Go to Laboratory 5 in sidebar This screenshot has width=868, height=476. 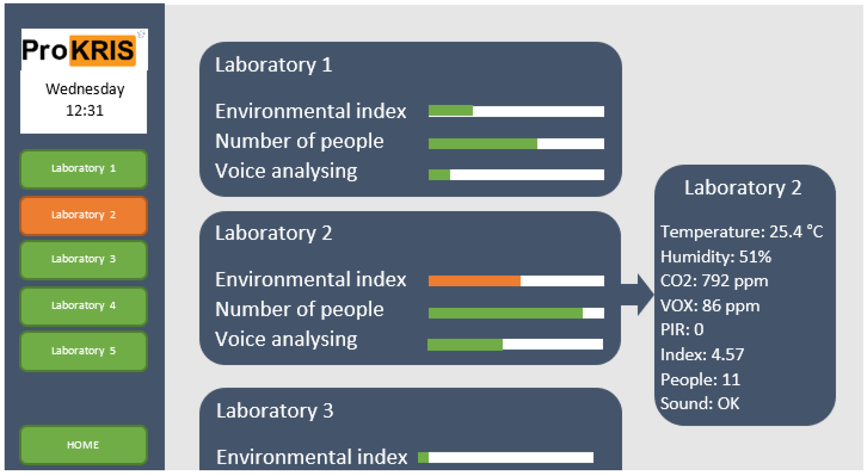tap(84, 351)
